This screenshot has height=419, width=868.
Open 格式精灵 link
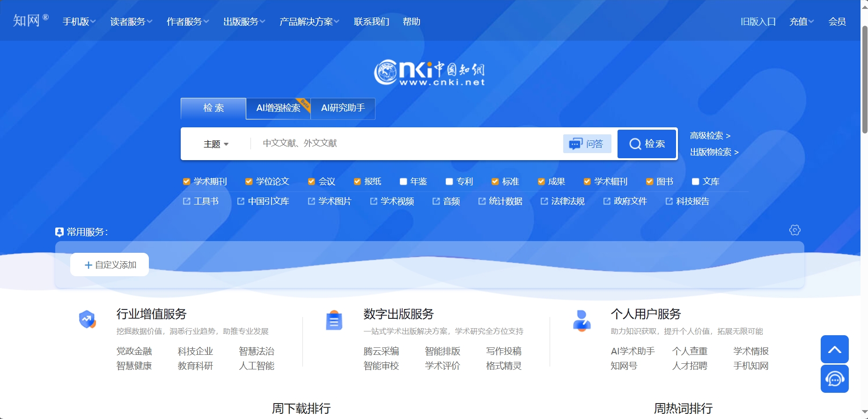[504, 366]
